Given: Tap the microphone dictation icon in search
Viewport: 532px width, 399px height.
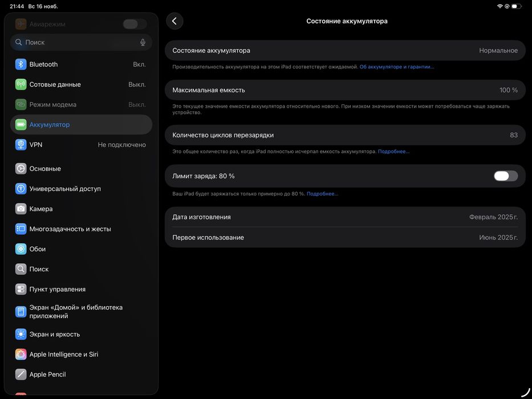Looking at the screenshot, I should (143, 42).
